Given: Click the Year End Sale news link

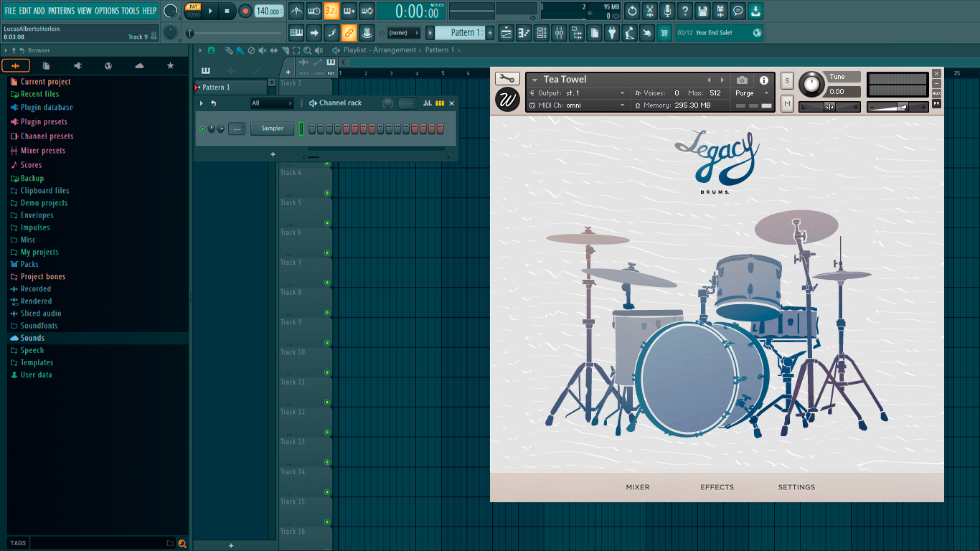Looking at the screenshot, I should [x=718, y=32].
